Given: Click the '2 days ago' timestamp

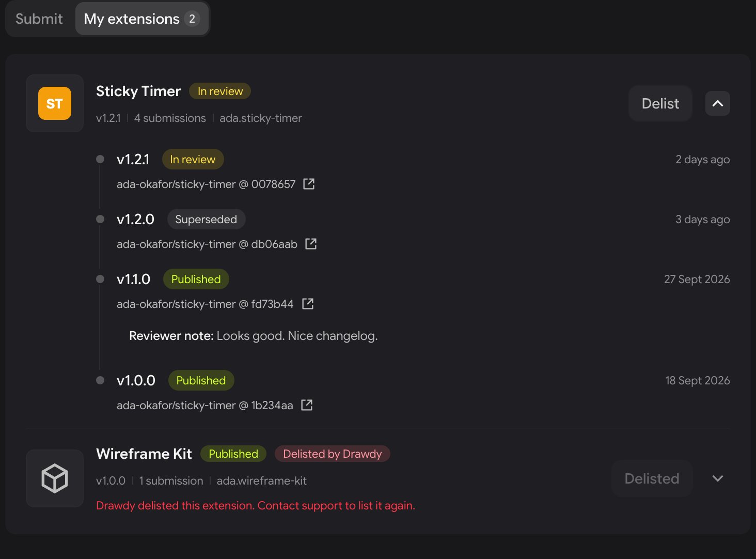Looking at the screenshot, I should [703, 159].
